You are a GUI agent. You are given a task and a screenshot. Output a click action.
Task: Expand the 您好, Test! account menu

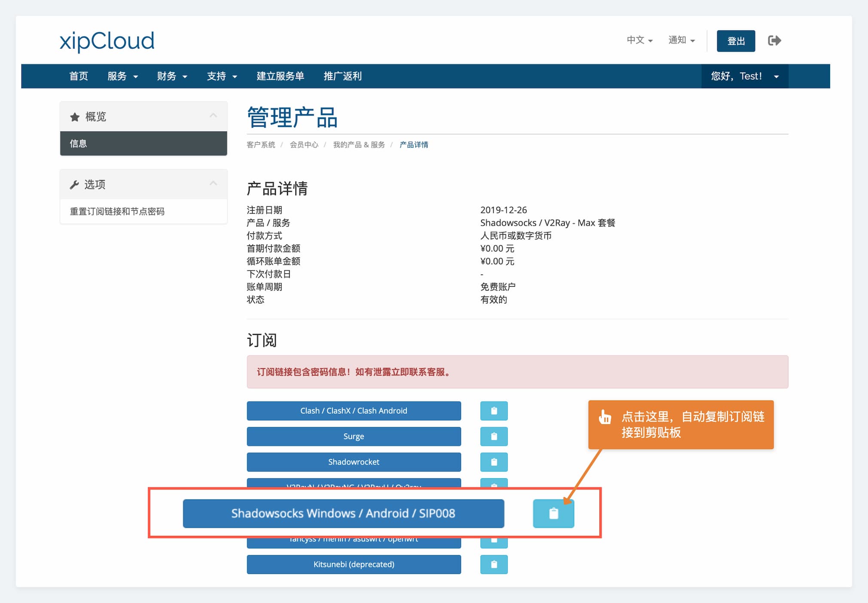[x=745, y=77]
